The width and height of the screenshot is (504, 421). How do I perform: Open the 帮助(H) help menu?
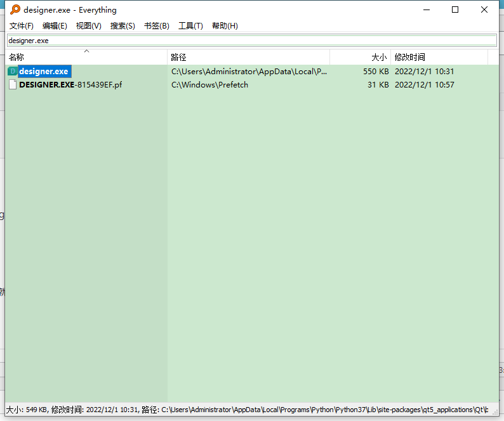[225, 26]
